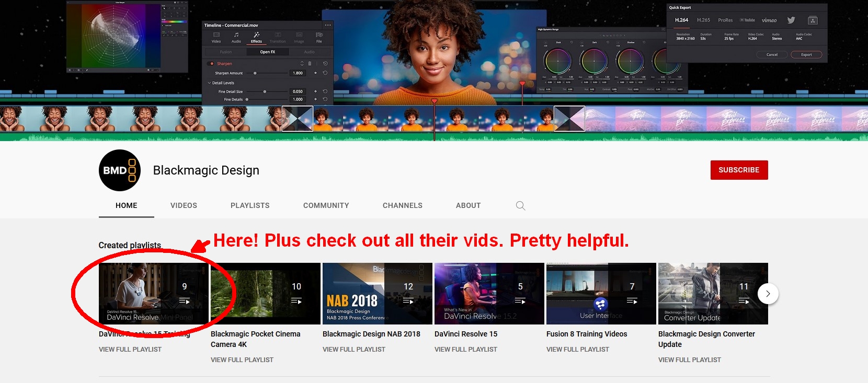The width and height of the screenshot is (868, 383).
Task: Click the Sharpen Amount slider handle
Action: click(255, 73)
